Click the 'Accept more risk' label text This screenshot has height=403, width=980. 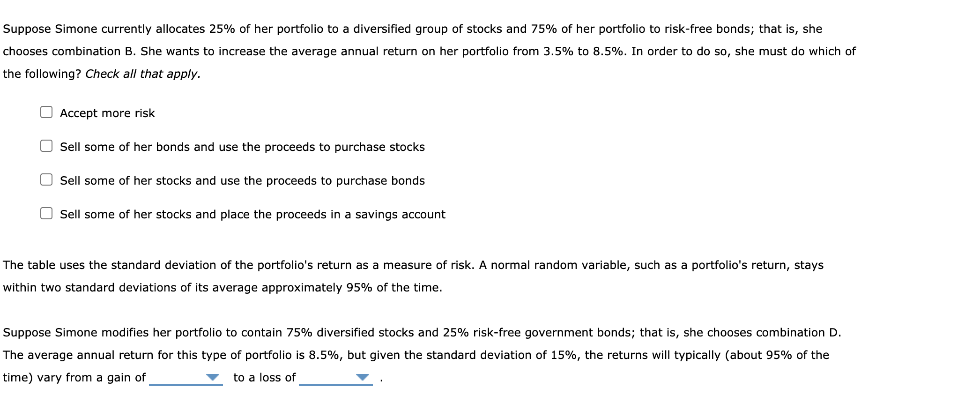click(107, 112)
